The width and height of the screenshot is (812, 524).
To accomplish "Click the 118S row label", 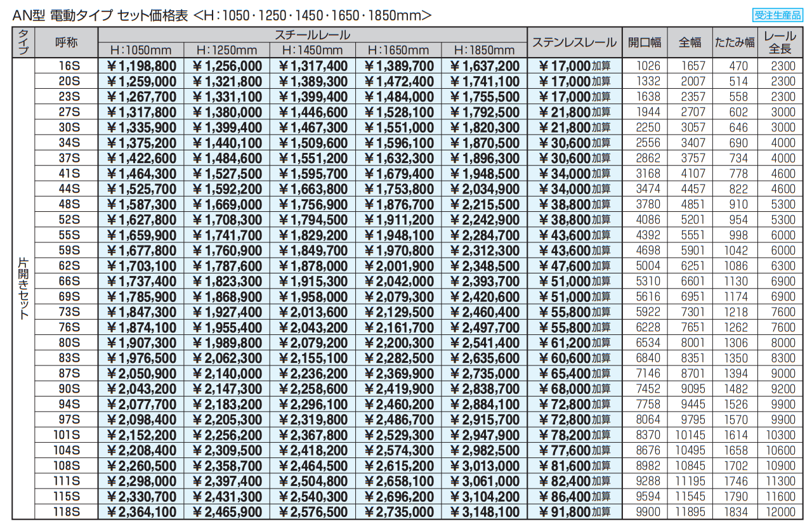I will 67,512.
